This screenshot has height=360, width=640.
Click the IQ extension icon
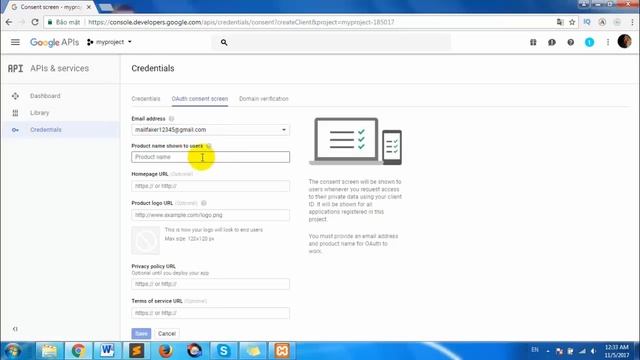(587, 22)
